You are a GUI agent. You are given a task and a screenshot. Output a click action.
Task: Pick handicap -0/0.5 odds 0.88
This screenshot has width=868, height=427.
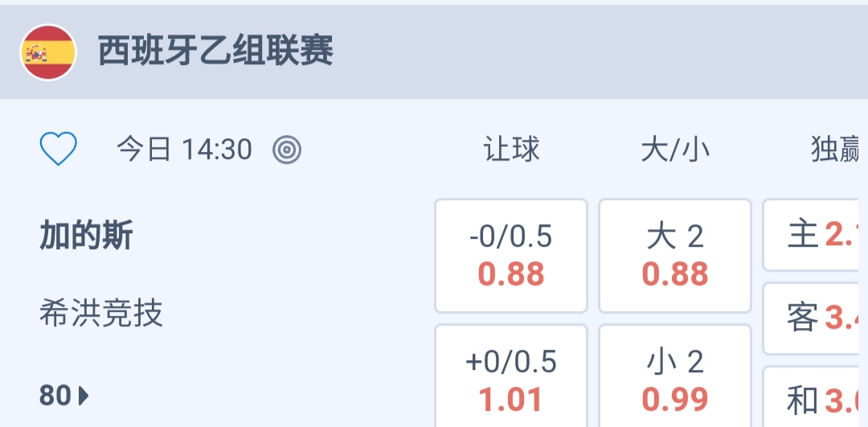[x=511, y=256]
